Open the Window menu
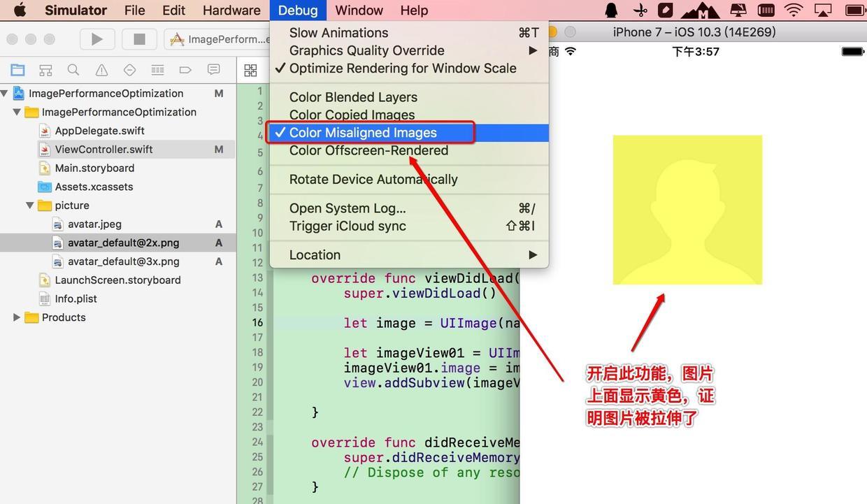Screen dimensions: 867x504 click(359, 10)
